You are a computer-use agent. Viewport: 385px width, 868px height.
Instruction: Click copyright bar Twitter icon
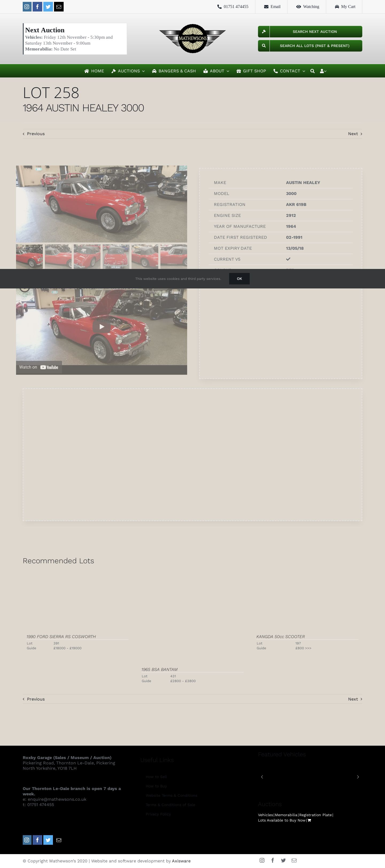tap(283, 860)
